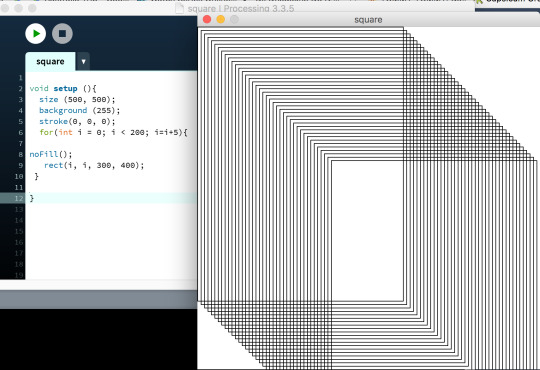The height and width of the screenshot is (370, 540).
Task: Close the square output window
Action: coord(207,19)
